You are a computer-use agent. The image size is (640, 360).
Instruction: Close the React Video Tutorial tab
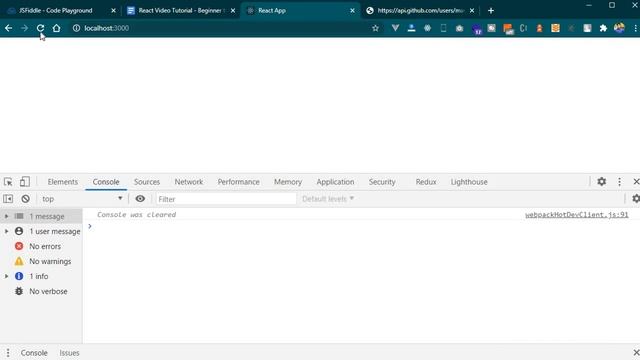(x=233, y=11)
